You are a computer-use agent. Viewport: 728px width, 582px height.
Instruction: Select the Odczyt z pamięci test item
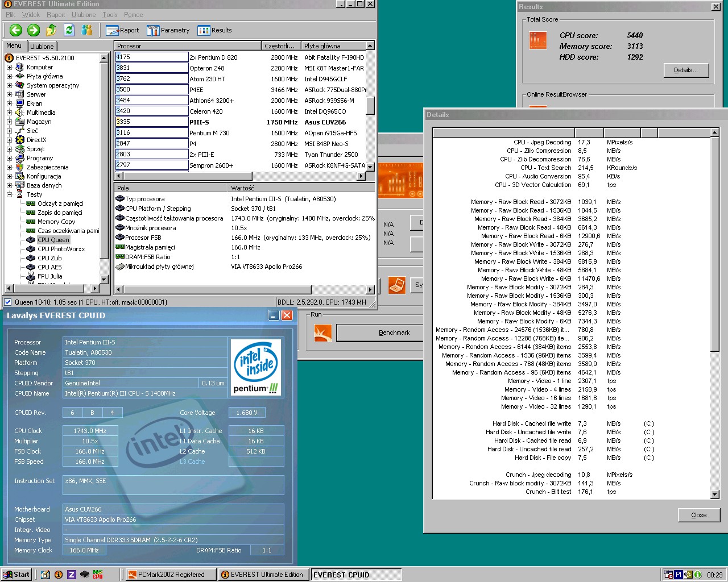60,203
